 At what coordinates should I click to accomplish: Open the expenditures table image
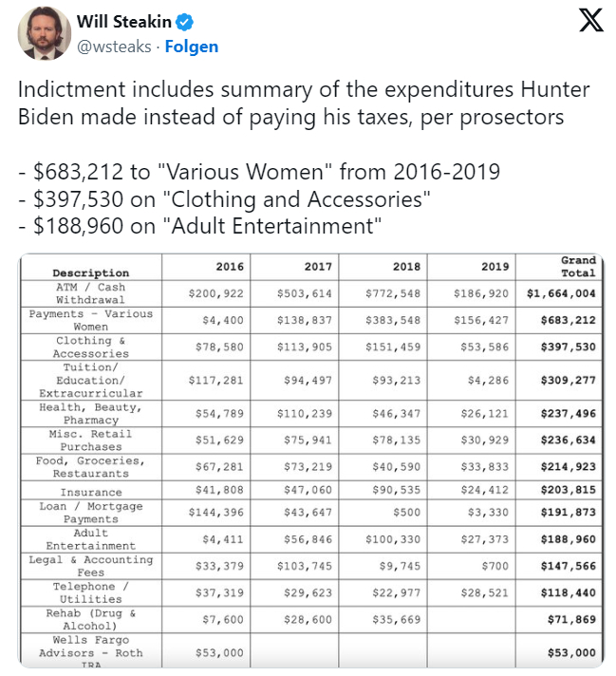(310, 460)
